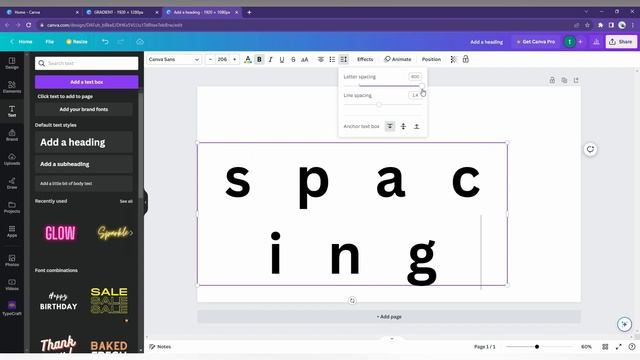Select the SALE font combination
The width and height of the screenshot is (640, 360).
(x=109, y=301)
